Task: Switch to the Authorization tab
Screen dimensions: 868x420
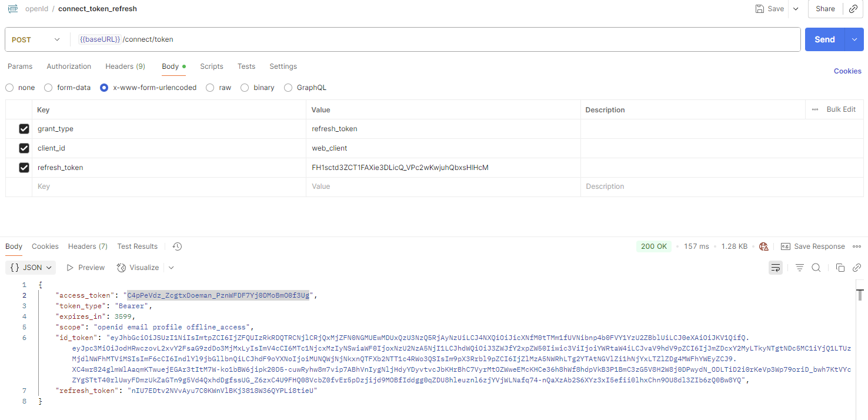Action: pos(69,66)
